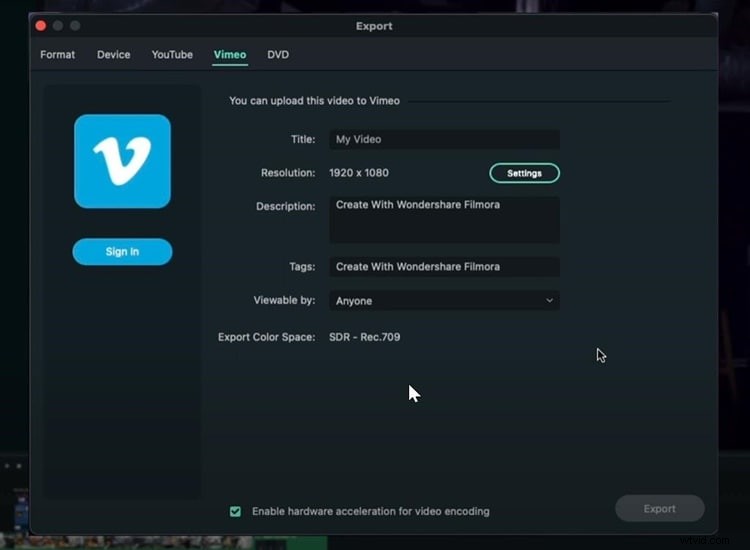750x550 pixels.
Task: Select the Vimeo tab
Action: click(229, 55)
